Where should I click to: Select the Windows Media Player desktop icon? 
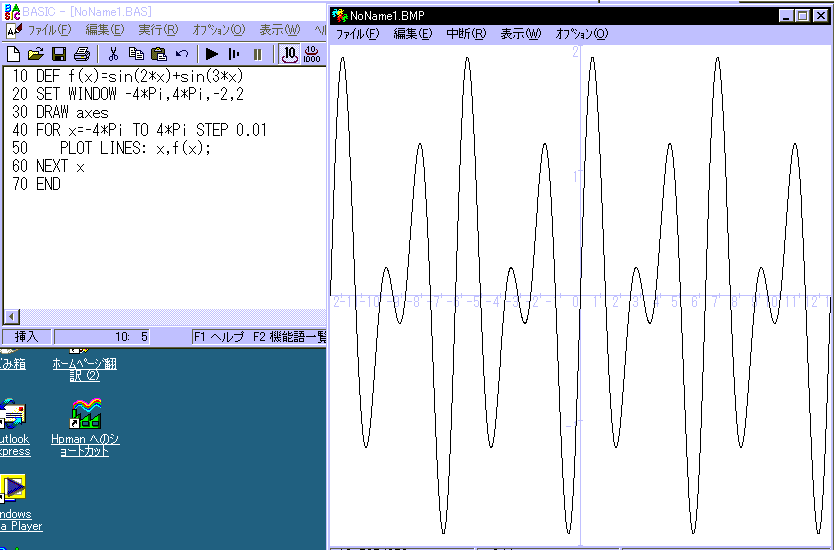click(x=12, y=488)
